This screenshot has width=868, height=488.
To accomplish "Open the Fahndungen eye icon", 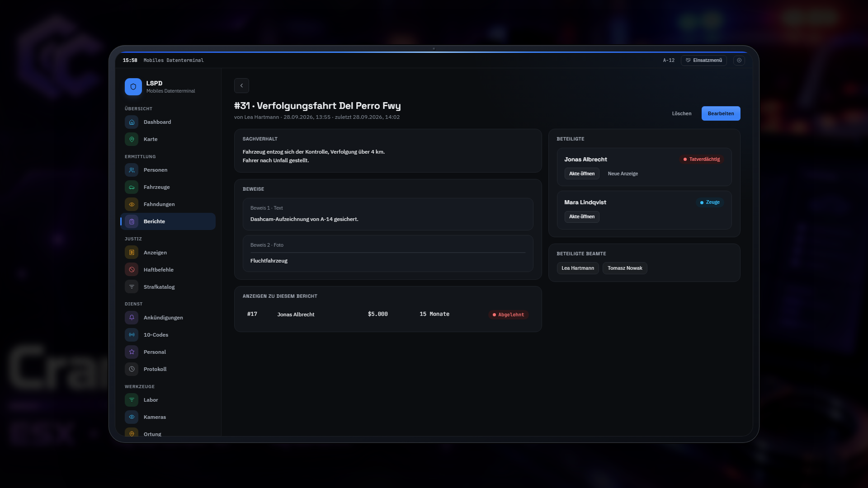I will click(x=132, y=204).
